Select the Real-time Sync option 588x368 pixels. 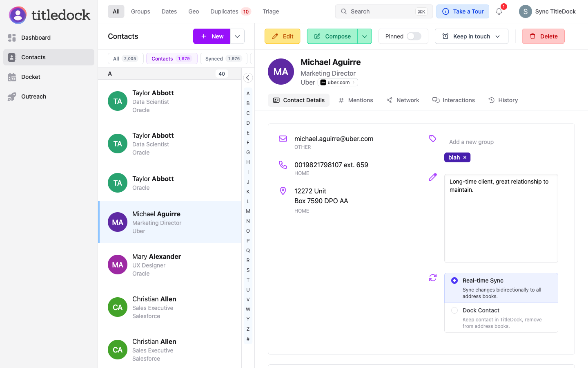(x=501, y=288)
